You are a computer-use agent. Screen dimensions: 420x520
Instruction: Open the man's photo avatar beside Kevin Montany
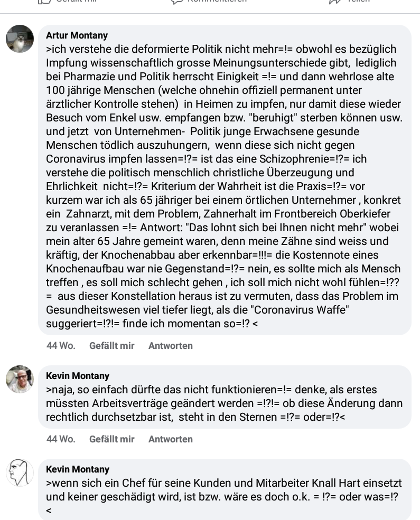click(x=20, y=379)
